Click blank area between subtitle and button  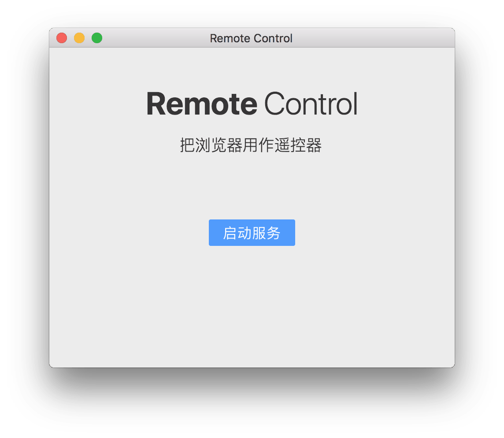coord(252,186)
